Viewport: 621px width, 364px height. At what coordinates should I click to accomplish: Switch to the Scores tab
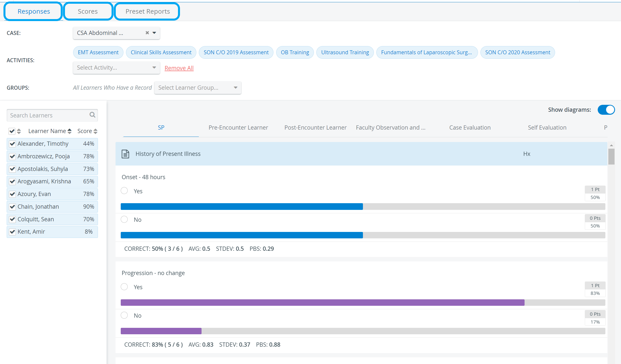tap(88, 11)
